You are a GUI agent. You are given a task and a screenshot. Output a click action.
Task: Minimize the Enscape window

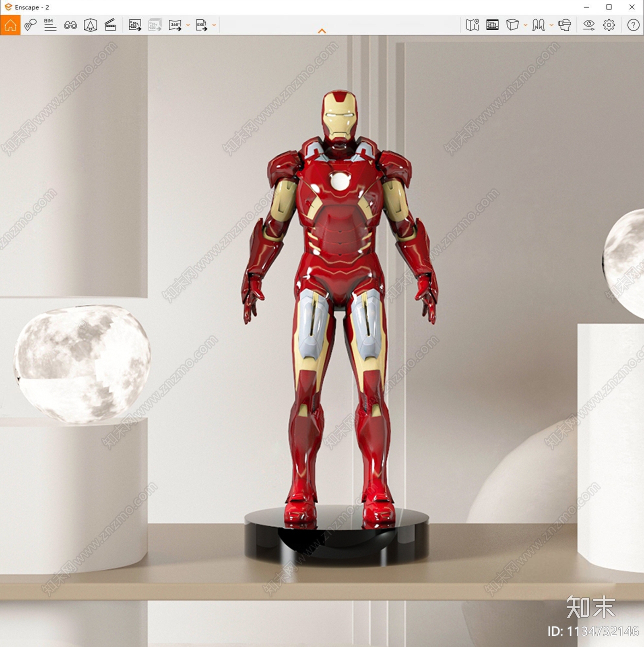coord(586,7)
